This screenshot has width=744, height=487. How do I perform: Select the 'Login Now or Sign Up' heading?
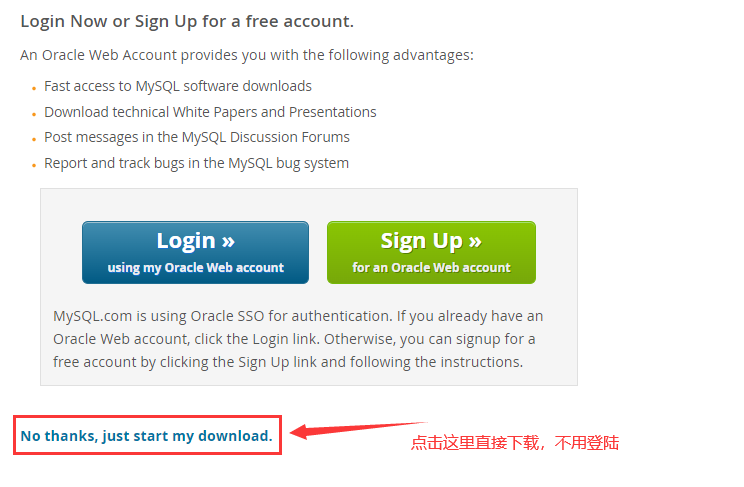187,22
